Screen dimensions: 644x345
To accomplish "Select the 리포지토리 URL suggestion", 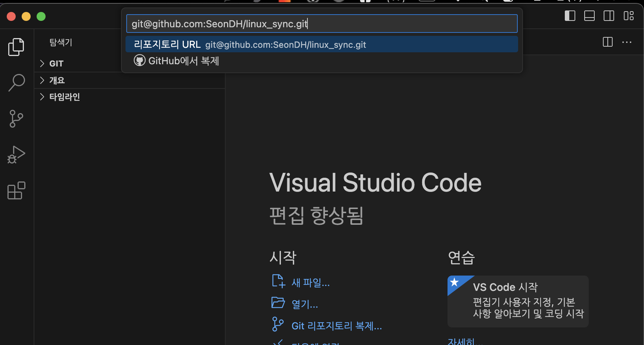I will (x=322, y=44).
